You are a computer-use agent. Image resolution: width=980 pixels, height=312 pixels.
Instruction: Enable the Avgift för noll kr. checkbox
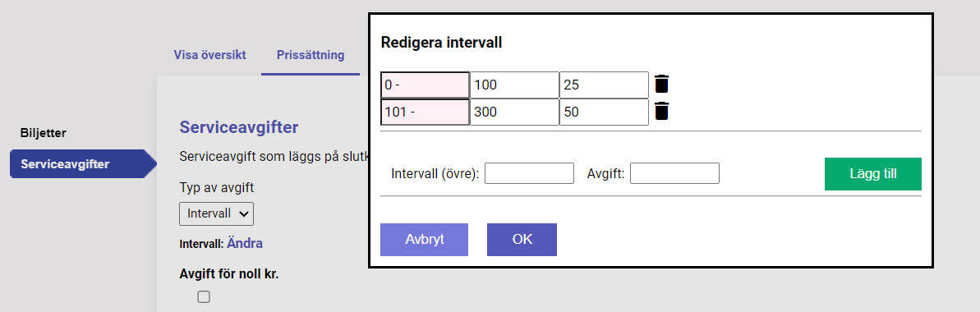pyautogui.click(x=204, y=297)
